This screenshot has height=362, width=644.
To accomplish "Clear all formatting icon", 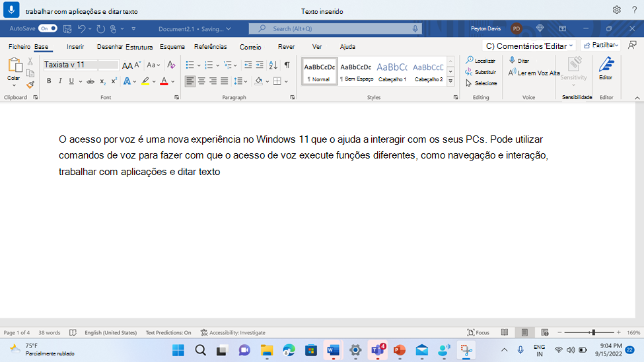I will (171, 65).
